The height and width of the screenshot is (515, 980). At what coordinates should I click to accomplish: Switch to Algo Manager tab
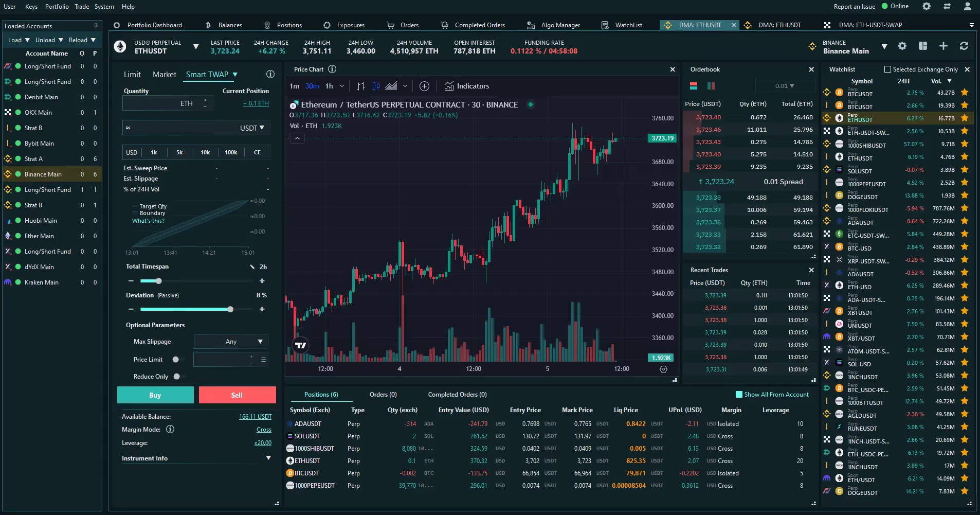pyautogui.click(x=553, y=25)
